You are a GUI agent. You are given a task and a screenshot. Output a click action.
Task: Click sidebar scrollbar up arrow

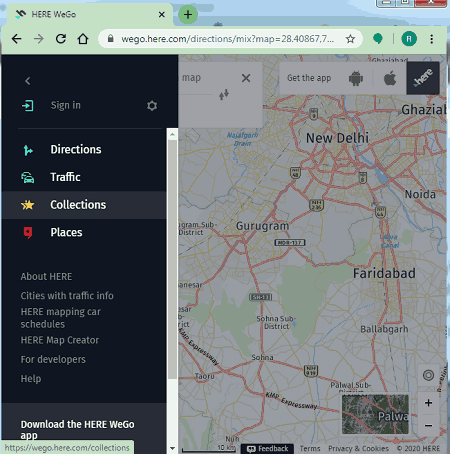pyautogui.click(x=172, y=135)
